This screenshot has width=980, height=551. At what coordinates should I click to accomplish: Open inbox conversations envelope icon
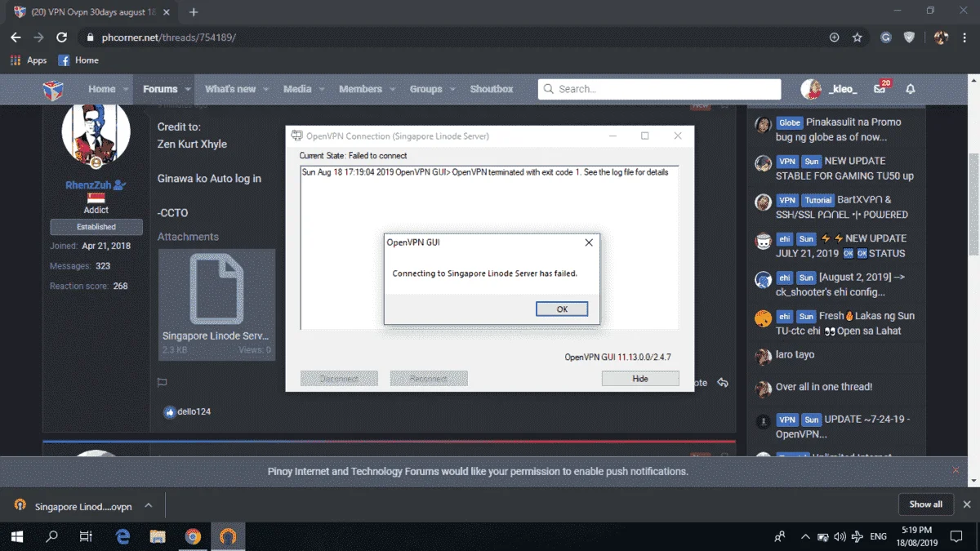[x=880, y=89]
